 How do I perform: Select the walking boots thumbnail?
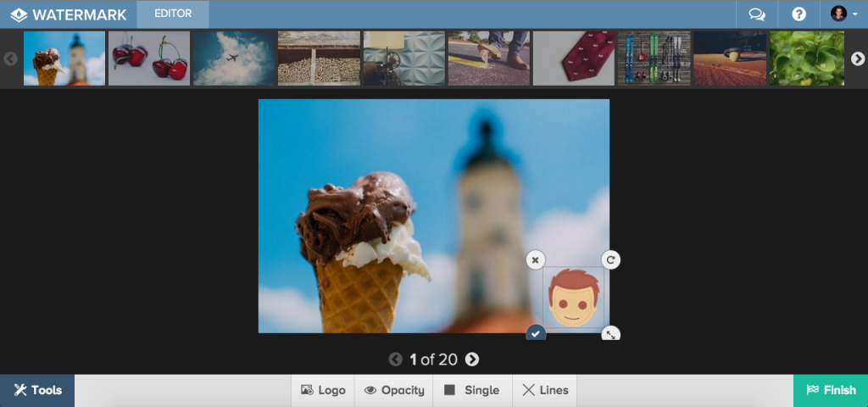pyautogui.click(x=489, y=59)
